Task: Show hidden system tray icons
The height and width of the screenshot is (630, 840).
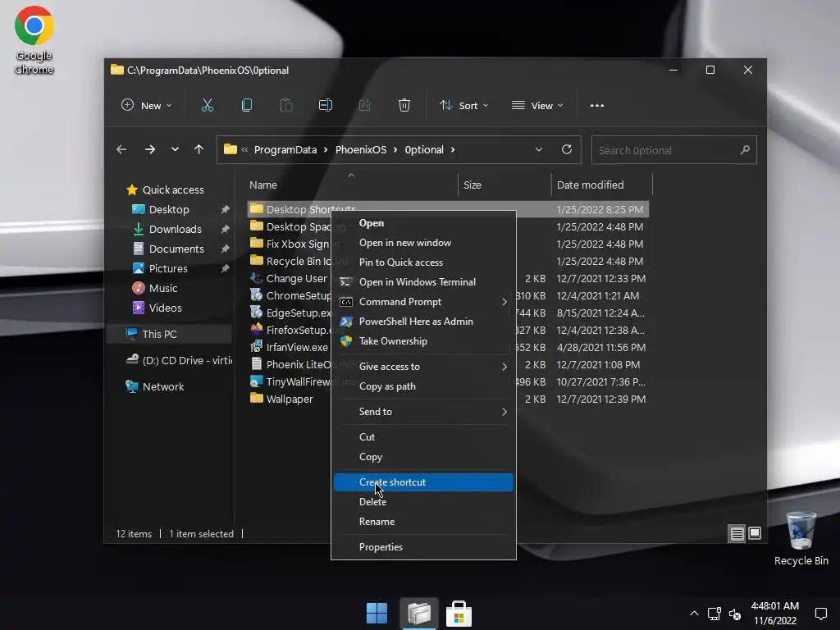Action: 694,614
